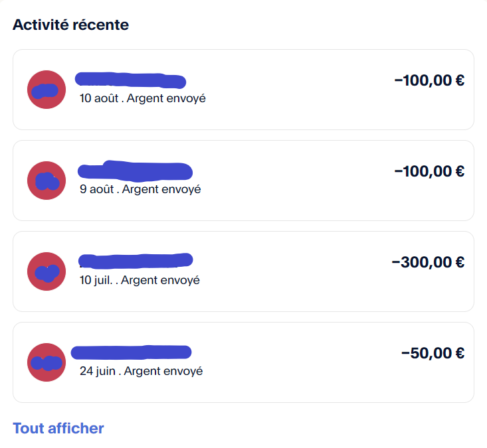
Task: Click the '10 août . Argent envoyé' text
Action: 143,98
